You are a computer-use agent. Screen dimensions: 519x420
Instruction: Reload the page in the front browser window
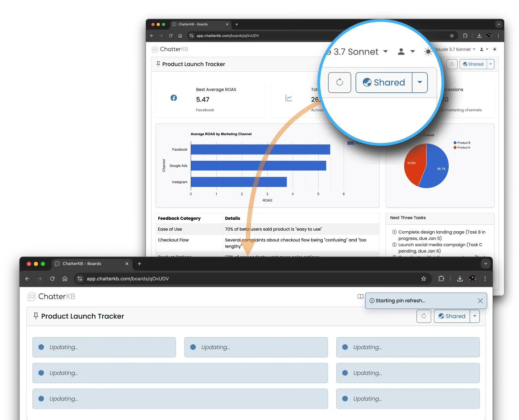(52, 279)
